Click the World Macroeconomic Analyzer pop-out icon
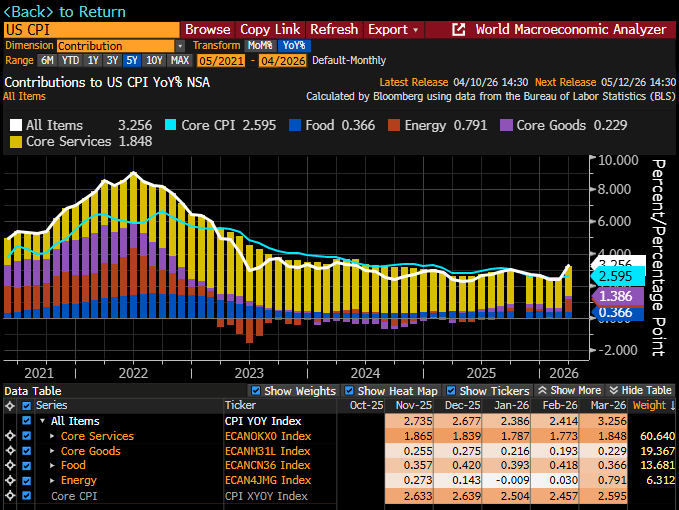 [459, 29]
